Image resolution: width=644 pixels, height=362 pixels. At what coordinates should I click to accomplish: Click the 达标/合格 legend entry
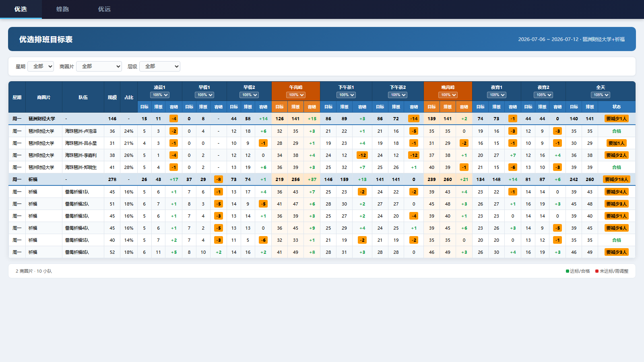[578, 271]
